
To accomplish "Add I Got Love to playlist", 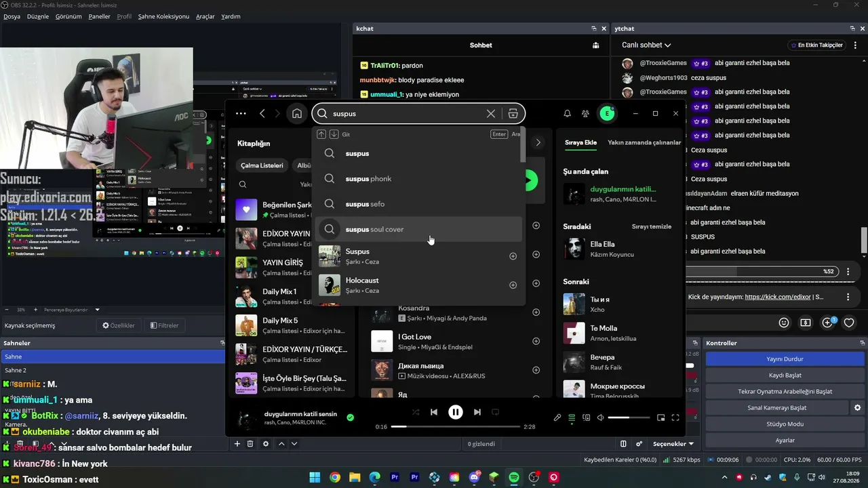I will click(x=536, y=342).
